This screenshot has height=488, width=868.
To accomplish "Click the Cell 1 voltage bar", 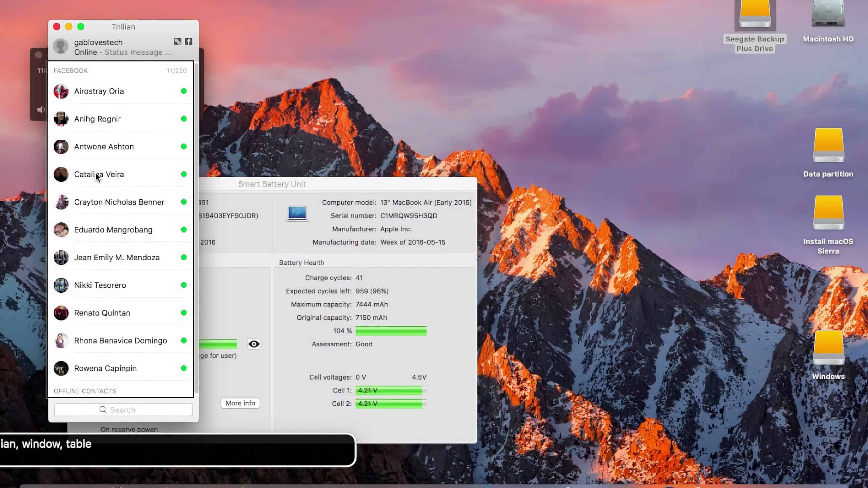I will (x=391, y=390).
